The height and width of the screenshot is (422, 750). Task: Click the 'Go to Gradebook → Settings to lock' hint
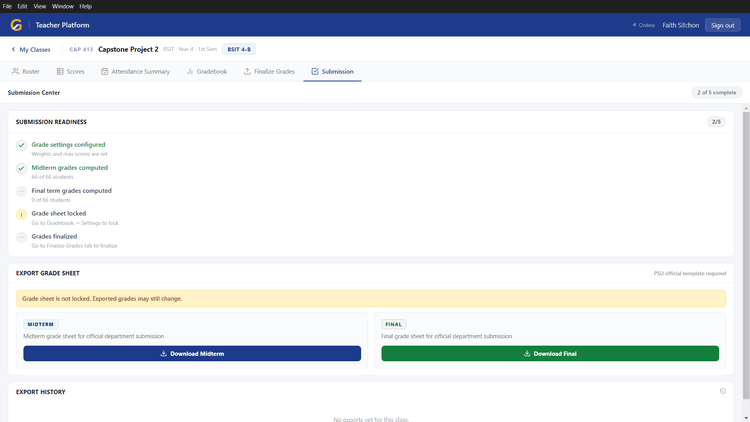[x=75, y=223]
